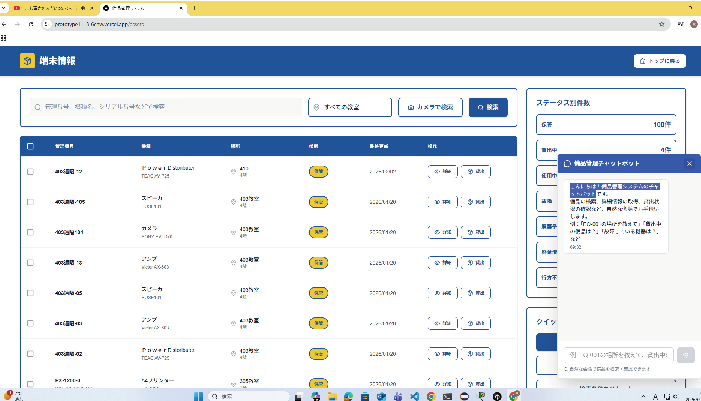Image resolution: width=701 pixels, height=401 pixels.
Task: Click the yellow status badge in first row
Action: [318, 172]
